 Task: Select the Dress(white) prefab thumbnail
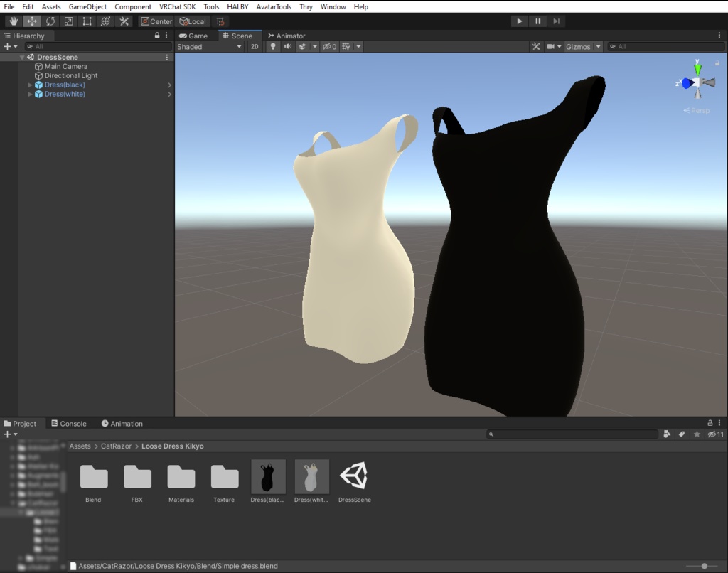point(311,478)
